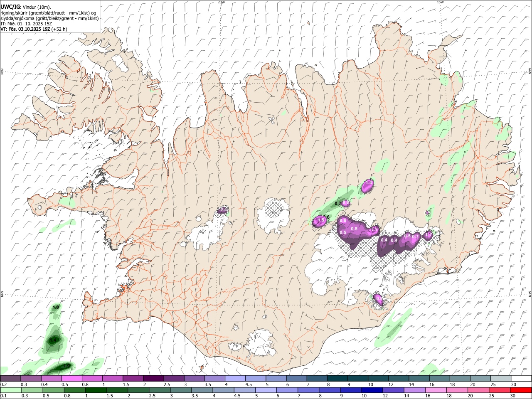
Task: Click the '20W' longitude label
Action: (x=221, y=2)
